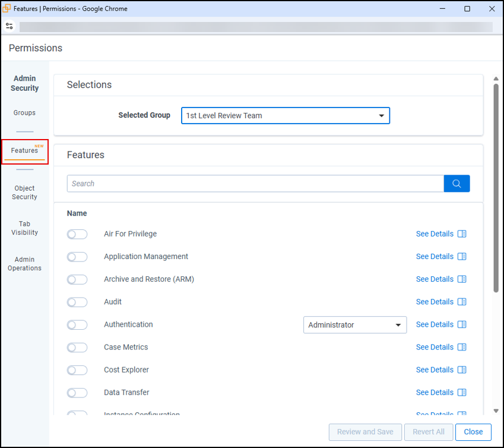Toggle the Audit feature on
504x448 pixels.
click(x=77, y=301)
